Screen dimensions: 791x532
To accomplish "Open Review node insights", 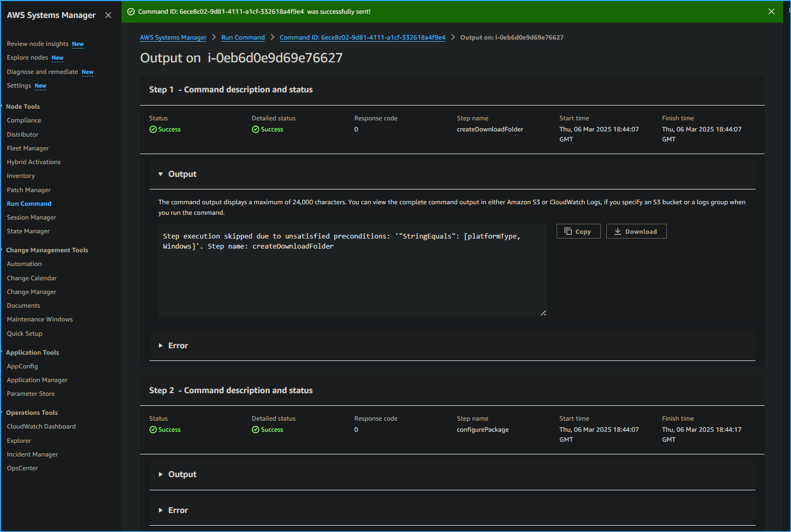I will point(37,44).
